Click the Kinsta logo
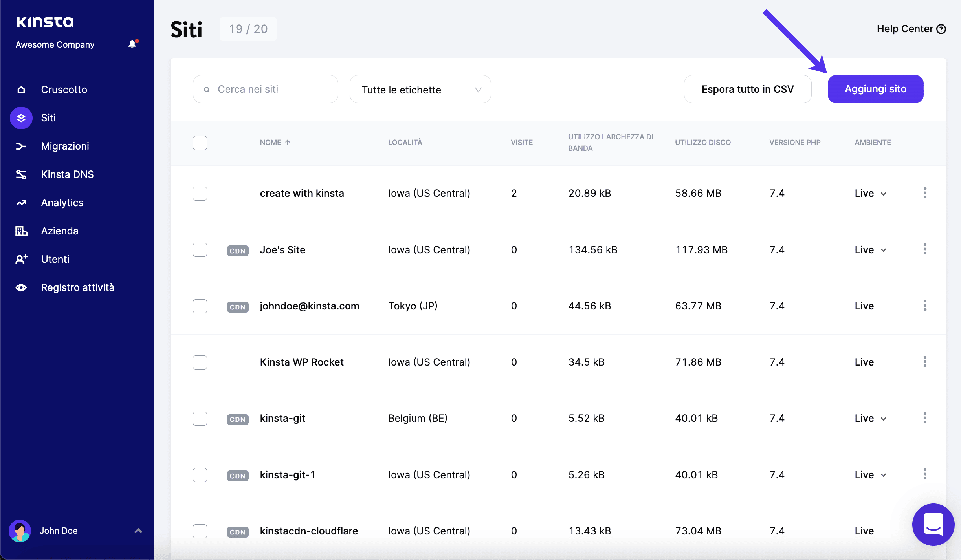The height and width of the screenshot is (560, 961). tap(45, 22)
